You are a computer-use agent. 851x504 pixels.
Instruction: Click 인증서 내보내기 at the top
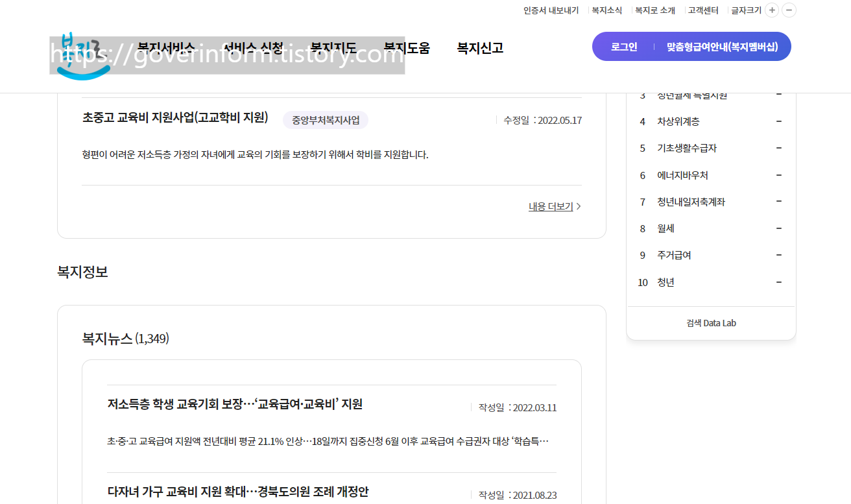tap(551, 10)
